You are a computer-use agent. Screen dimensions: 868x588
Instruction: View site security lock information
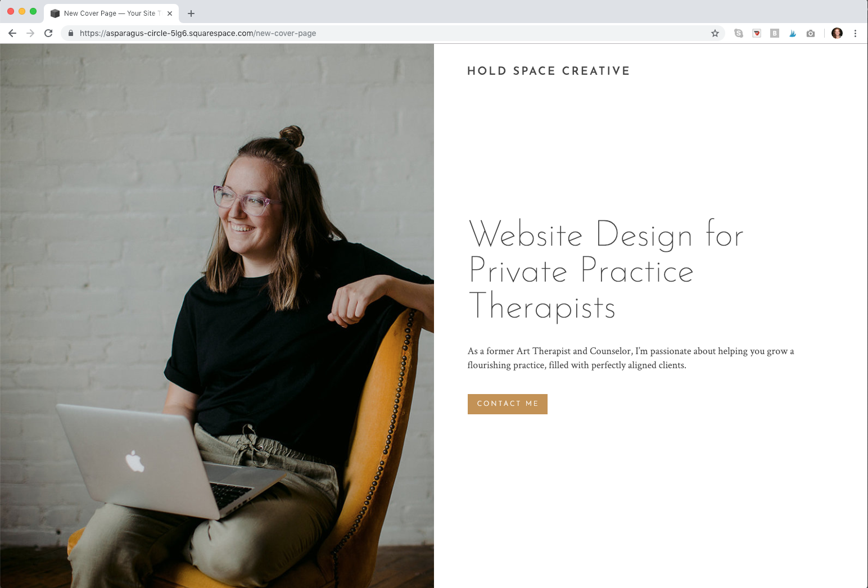click(71, 33)
